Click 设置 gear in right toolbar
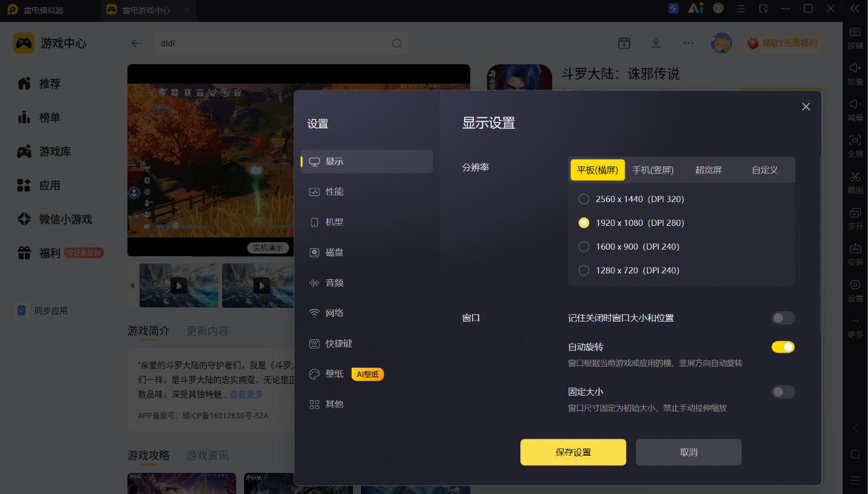The height and width of the screenshot is (494, 868). pos(855,290)
